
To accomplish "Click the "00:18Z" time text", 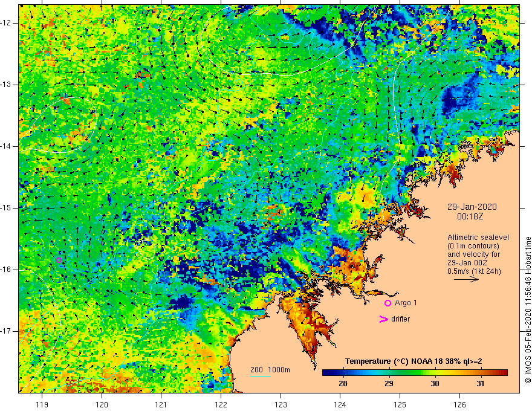I will [470, 216].
